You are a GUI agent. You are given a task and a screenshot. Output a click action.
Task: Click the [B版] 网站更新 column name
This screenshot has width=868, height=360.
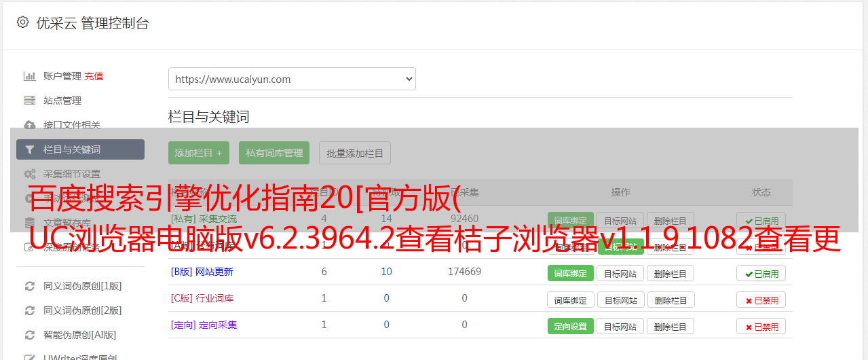(202, 272)
